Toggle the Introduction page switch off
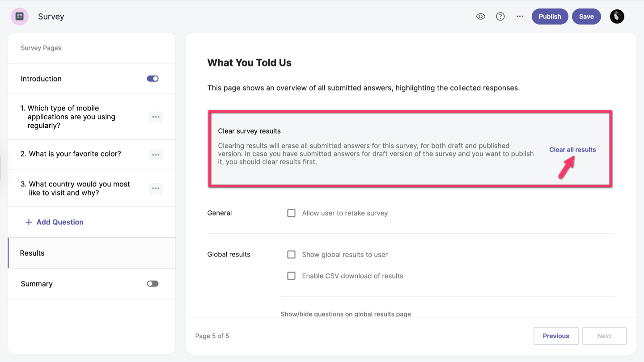The height and width of the screenshot is (362, 644). [x=153, y=79]
